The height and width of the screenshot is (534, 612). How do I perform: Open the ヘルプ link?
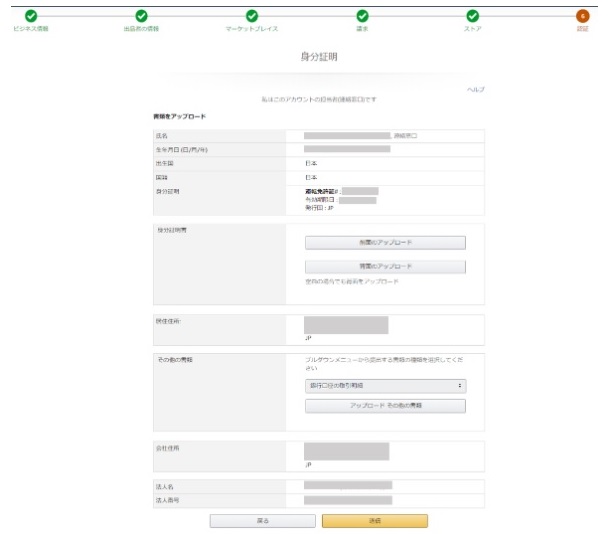pos(475,90)
